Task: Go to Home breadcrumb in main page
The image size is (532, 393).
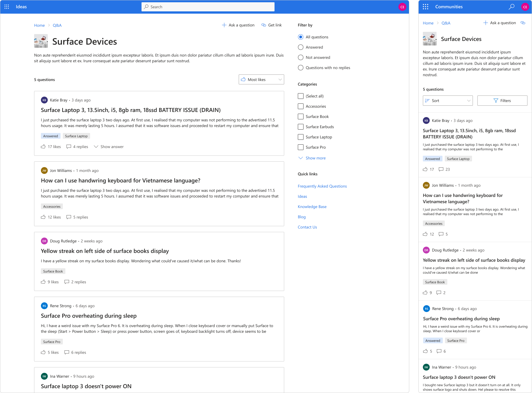Action: (40, 25)
